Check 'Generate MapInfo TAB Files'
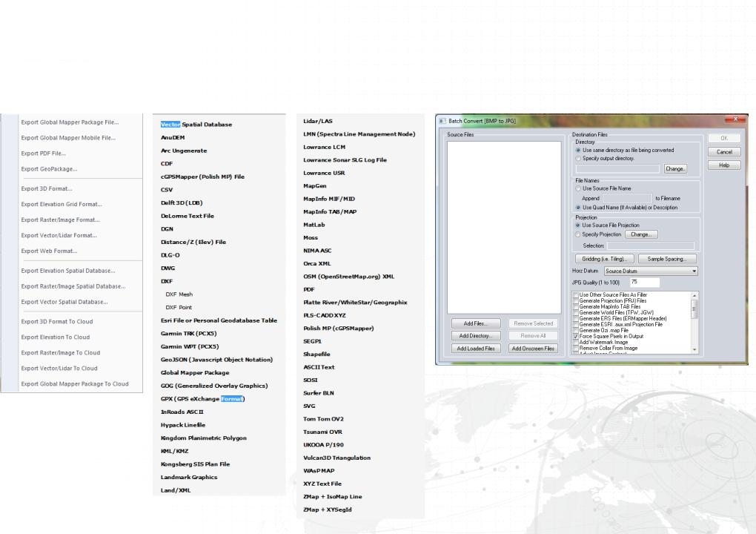 point(576,306)
